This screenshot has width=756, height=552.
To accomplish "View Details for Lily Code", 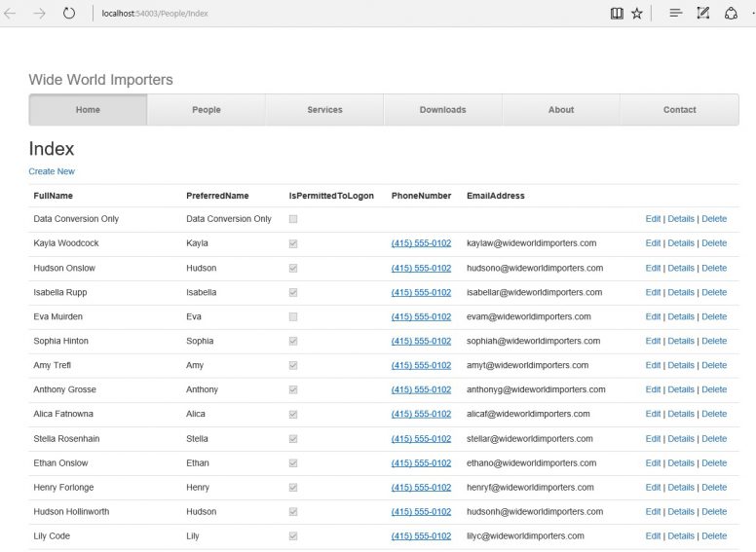I will click(x=681, y=536).
